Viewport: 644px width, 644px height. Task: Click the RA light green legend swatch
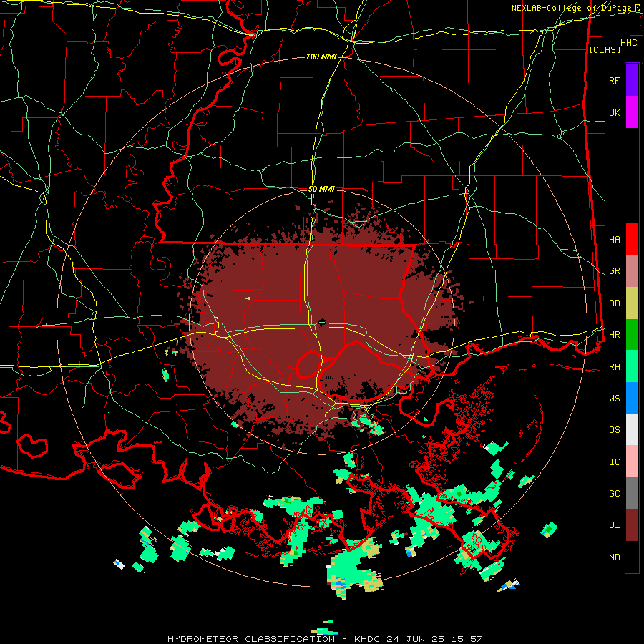pos(632,366)
